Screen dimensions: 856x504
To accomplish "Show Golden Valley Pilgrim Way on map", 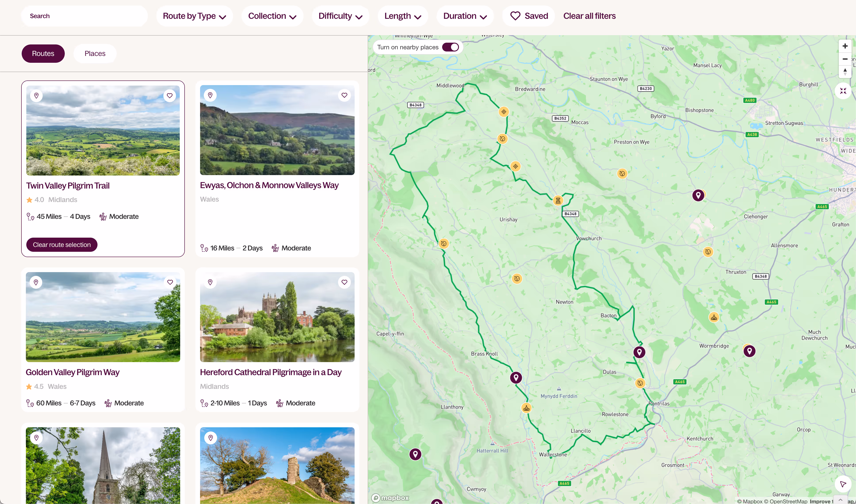I will coord(36,282).
